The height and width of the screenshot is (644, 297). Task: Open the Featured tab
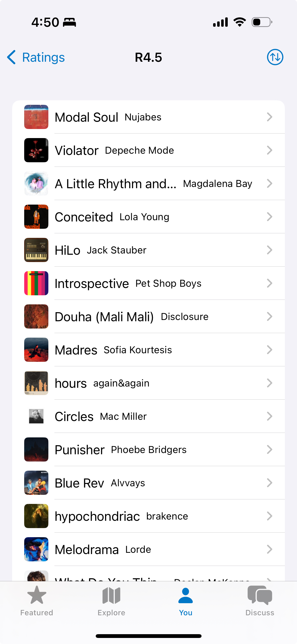click(x=37, y=601)
